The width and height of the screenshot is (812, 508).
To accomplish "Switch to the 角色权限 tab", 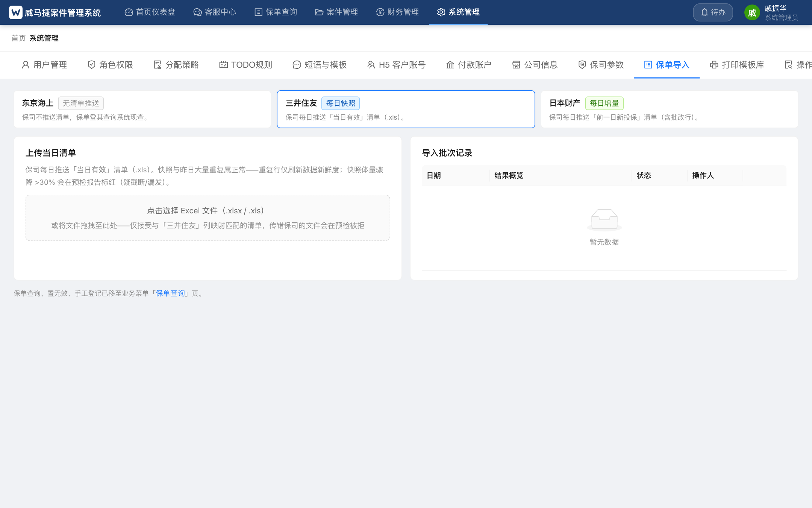I will pos(110,65).
